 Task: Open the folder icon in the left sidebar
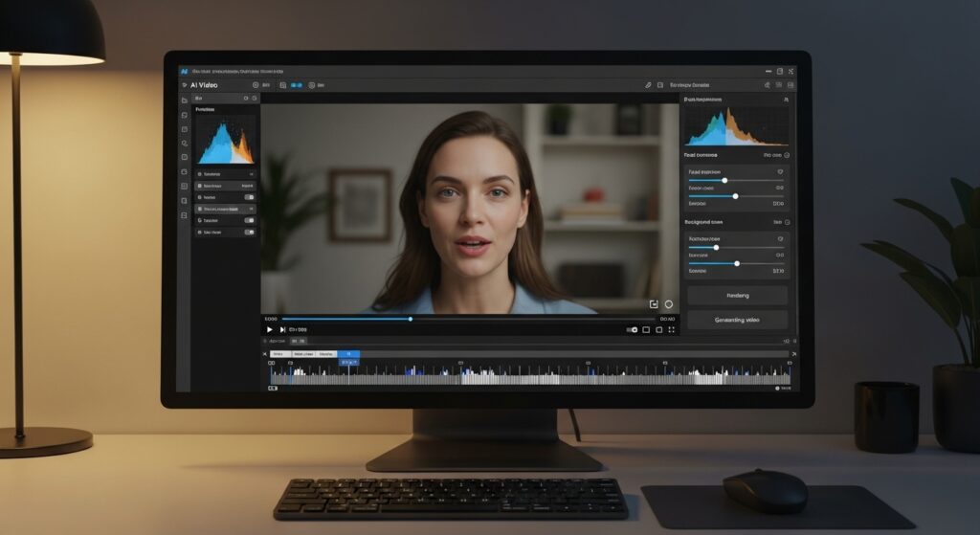(185, 100)
